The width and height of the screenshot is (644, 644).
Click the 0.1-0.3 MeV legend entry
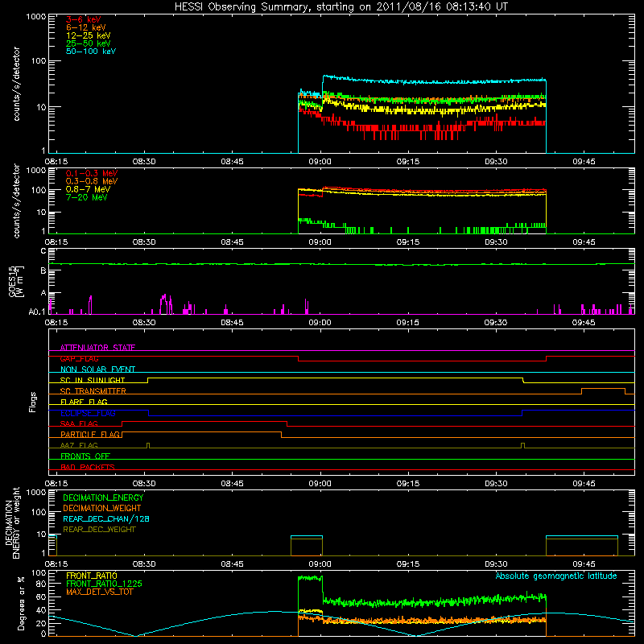click(x=92, y=173)
